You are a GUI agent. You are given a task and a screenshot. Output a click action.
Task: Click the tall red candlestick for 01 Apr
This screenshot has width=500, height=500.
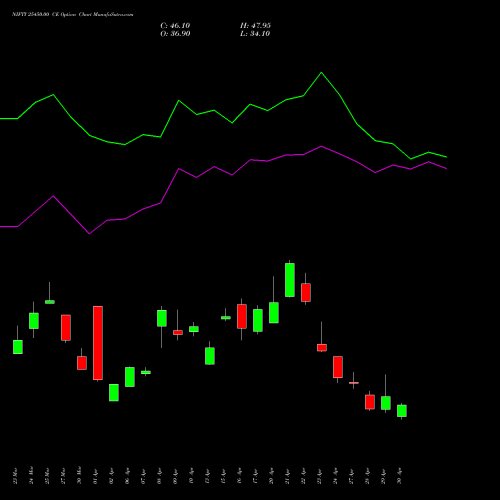point(98,343)
